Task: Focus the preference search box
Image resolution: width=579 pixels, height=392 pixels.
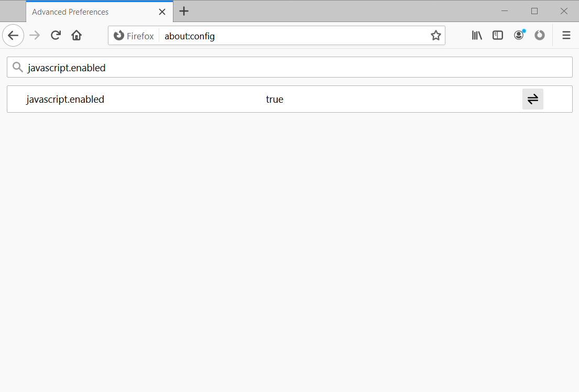Action: [293, 68]
